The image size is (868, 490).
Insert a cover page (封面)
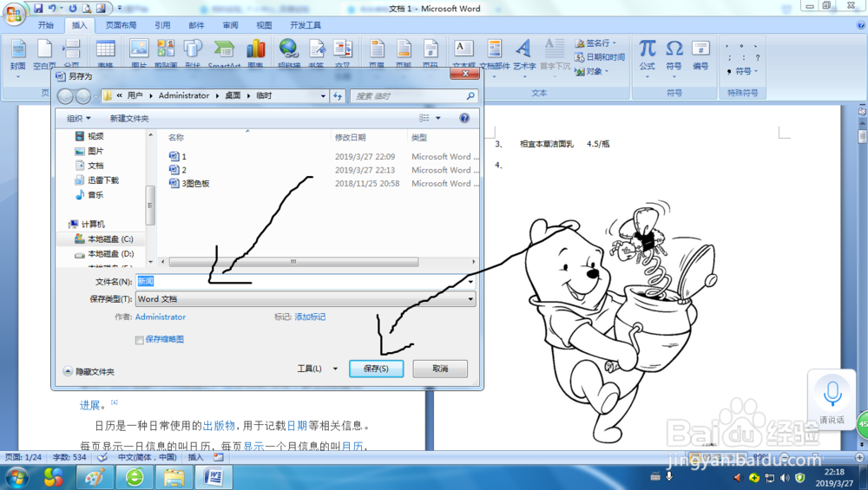(17, 56)
